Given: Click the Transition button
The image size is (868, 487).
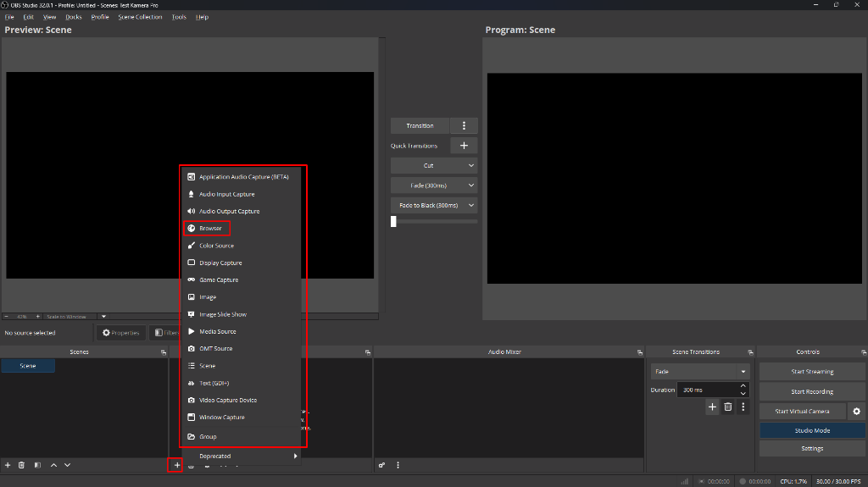Looking at the screenshot, I should [x=420, y=125].
